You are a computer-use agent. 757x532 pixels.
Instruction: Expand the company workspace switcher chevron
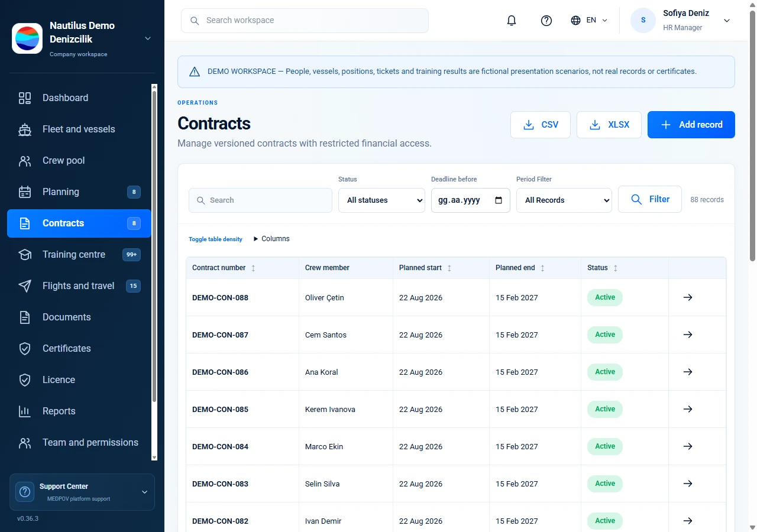[x=148, y=38]
